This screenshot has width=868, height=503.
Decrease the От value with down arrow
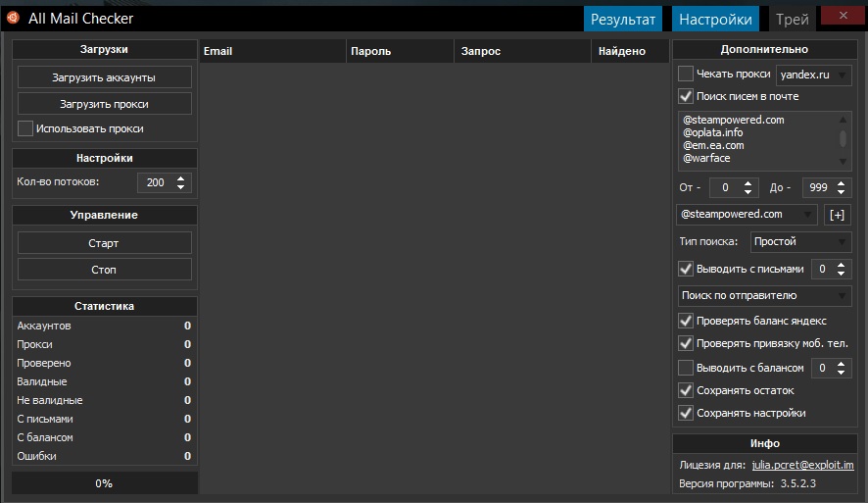point(747,192)
